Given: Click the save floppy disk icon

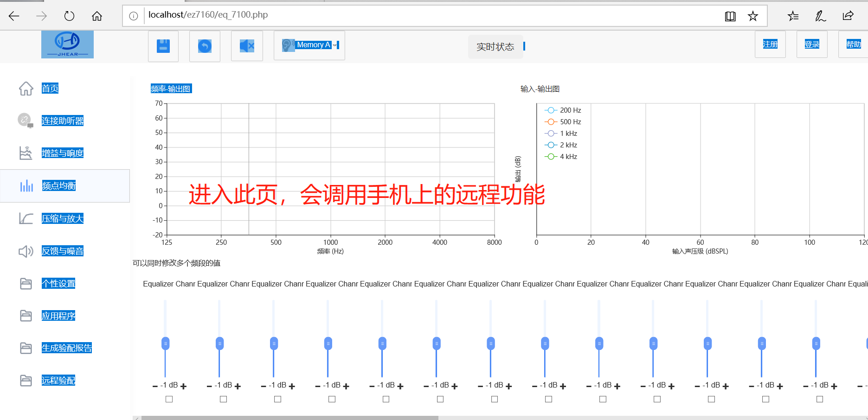Looking at the screenshot, I should 163,46.
